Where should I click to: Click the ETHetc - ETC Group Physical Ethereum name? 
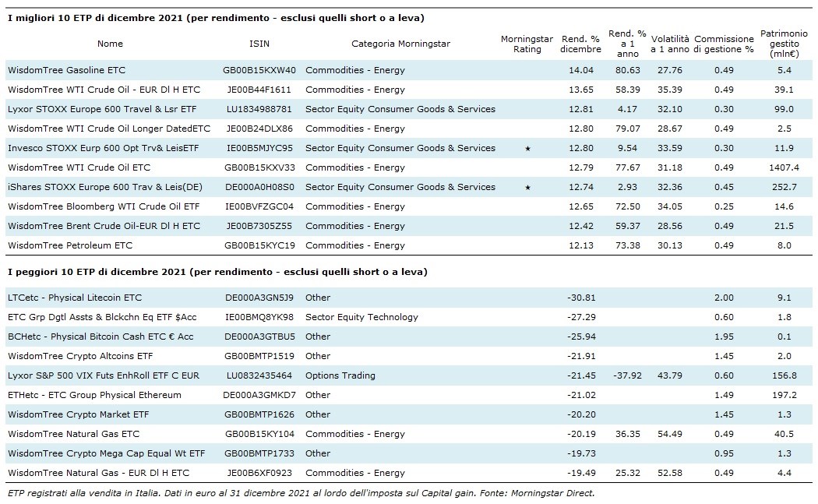[x=94, y=395]
